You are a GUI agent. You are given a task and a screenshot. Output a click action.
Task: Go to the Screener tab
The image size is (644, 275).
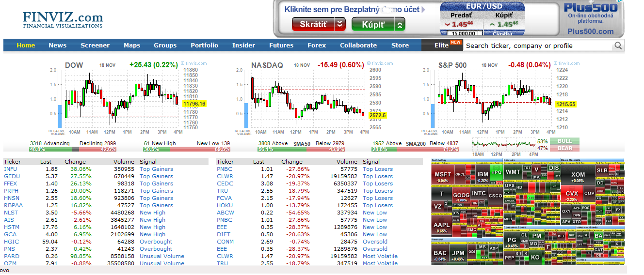(x=95, y=45)
